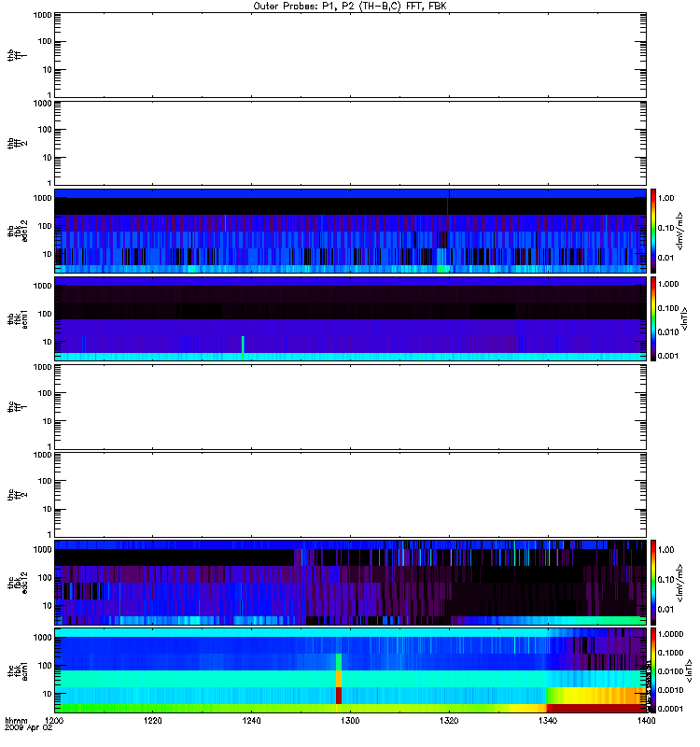Click the '0.100' tick on thb scm1 color bar
This screenshot has height=747, width=700.
[668, 308]
